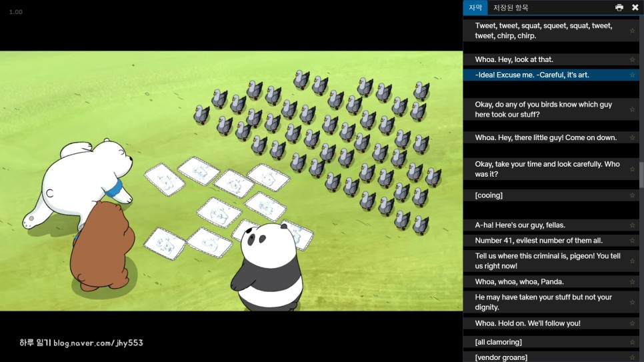Star the '[vendor groans]' subtitle line
This screenshot has height=362, width=644.
[632, 357]
